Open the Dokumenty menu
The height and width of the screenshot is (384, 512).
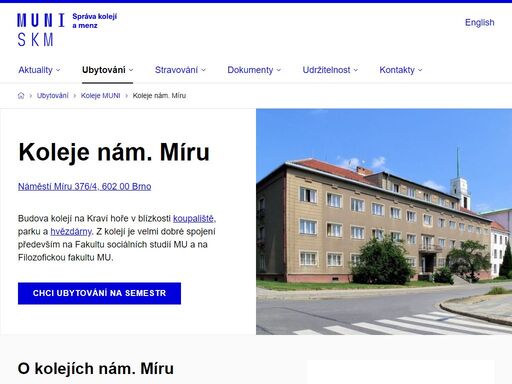(254, 70)
